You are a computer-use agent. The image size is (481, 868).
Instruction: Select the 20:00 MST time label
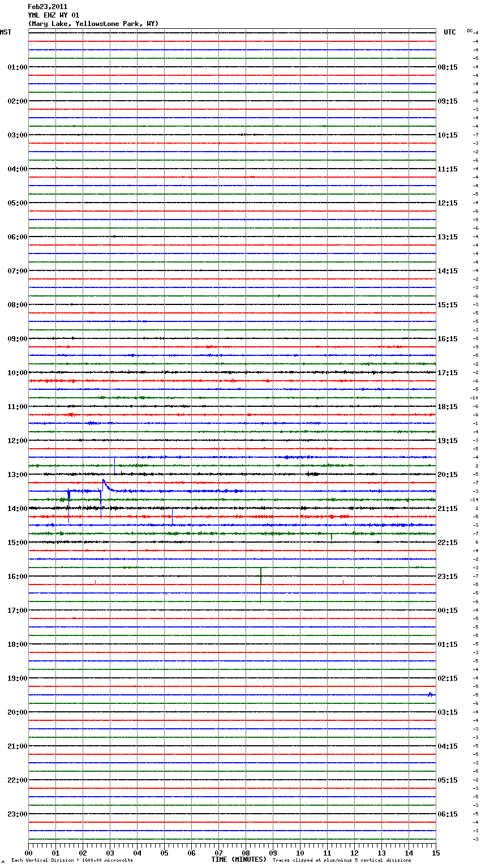[18, 712]
